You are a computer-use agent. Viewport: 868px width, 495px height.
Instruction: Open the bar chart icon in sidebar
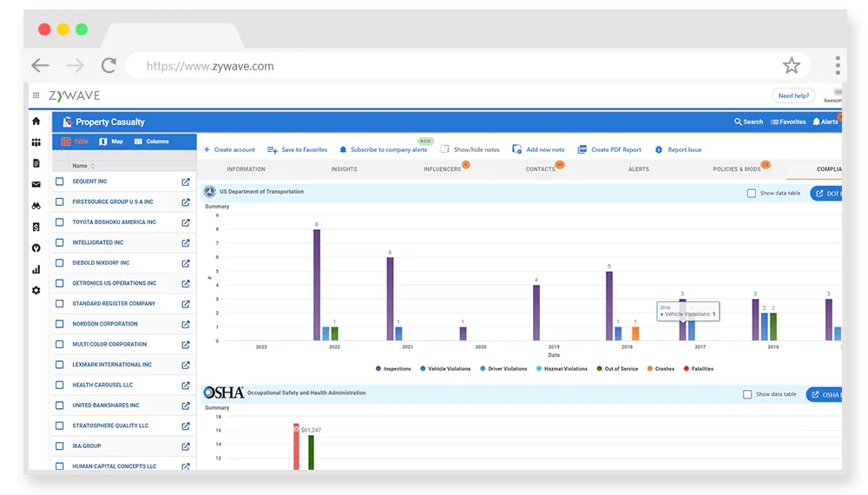tap(36, 270)
